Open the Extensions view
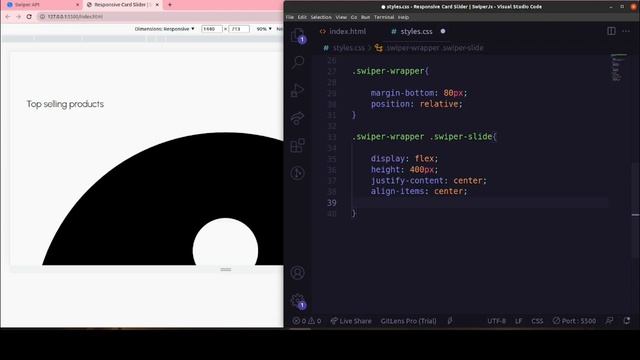This screenshot has width=640, height=360. click(298, 145)
